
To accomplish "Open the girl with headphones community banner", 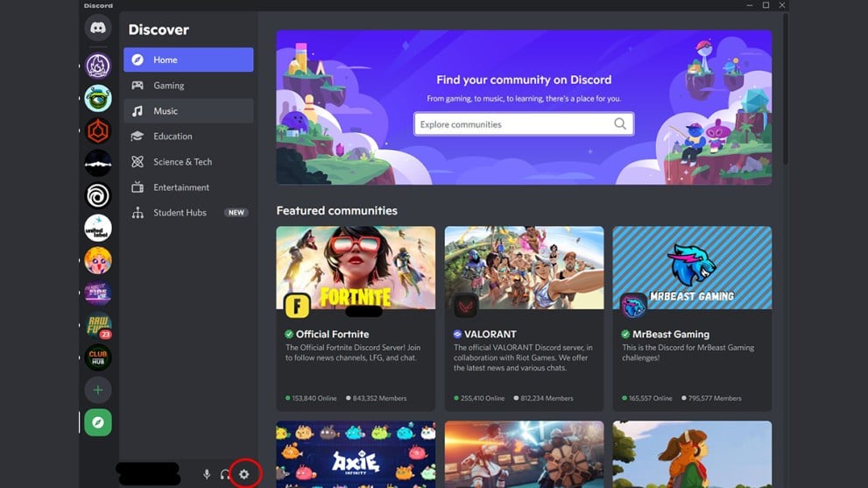I will tap(692, 454).
